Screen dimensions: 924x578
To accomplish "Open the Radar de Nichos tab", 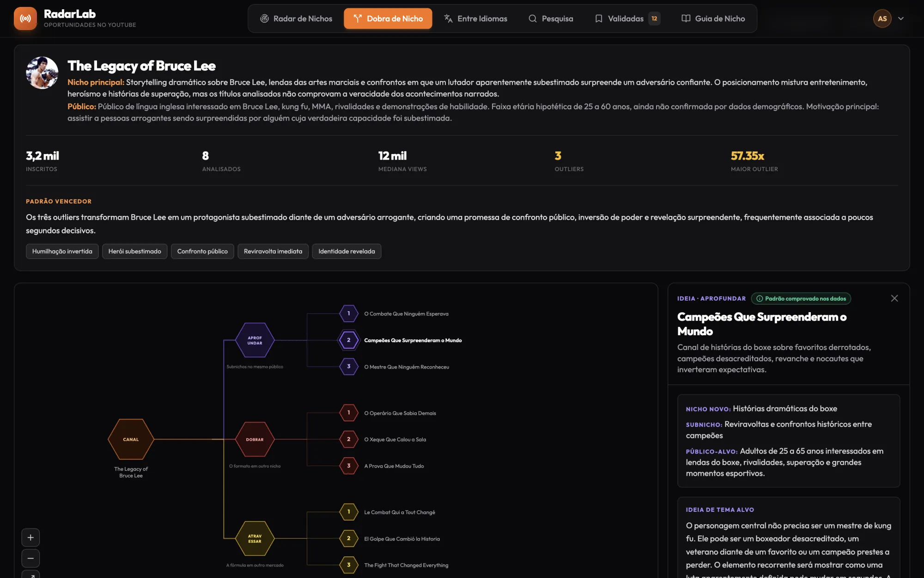I will coord(296,18).
